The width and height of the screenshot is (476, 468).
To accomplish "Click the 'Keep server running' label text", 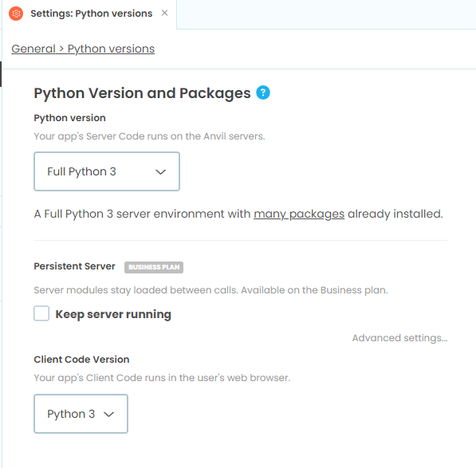I will (x=113, y=314).
